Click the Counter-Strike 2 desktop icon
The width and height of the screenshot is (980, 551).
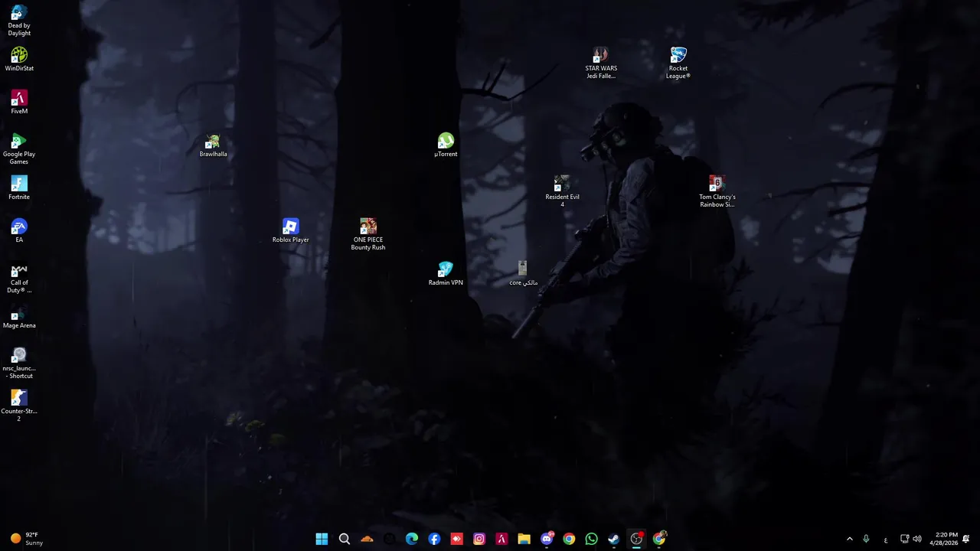click(19, 406)
